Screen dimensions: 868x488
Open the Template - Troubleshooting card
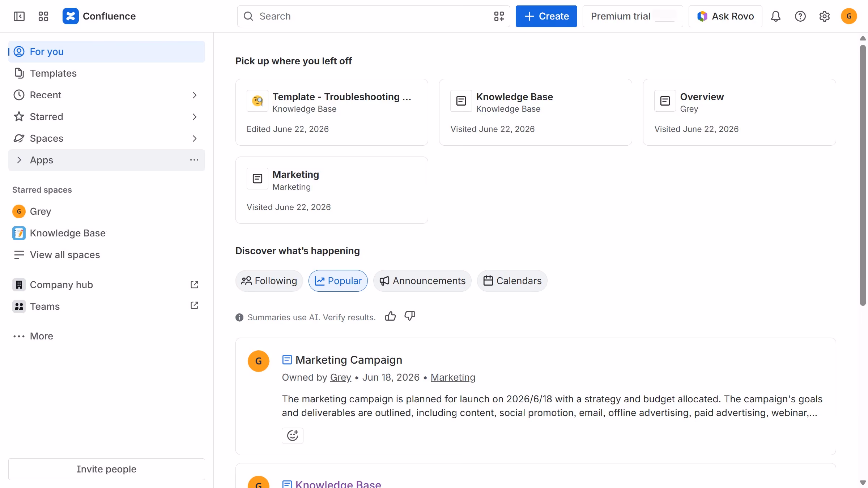[x=332, y=112]
